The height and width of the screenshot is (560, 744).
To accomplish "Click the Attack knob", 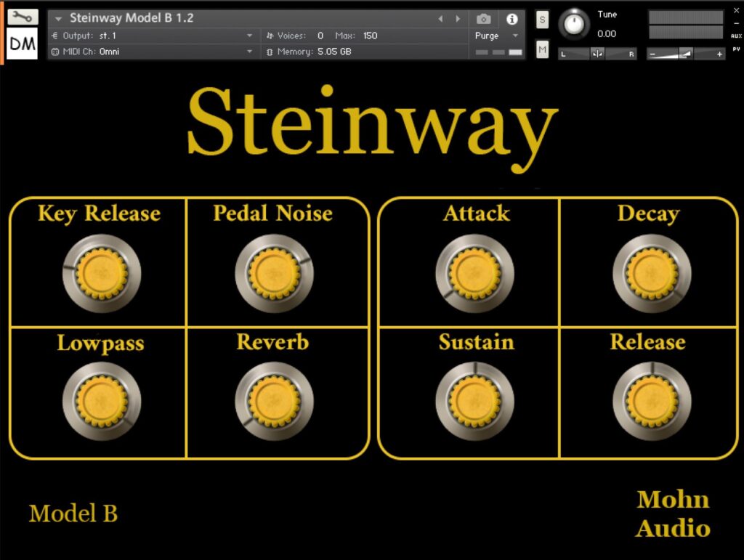I will [x=475, y=274].
